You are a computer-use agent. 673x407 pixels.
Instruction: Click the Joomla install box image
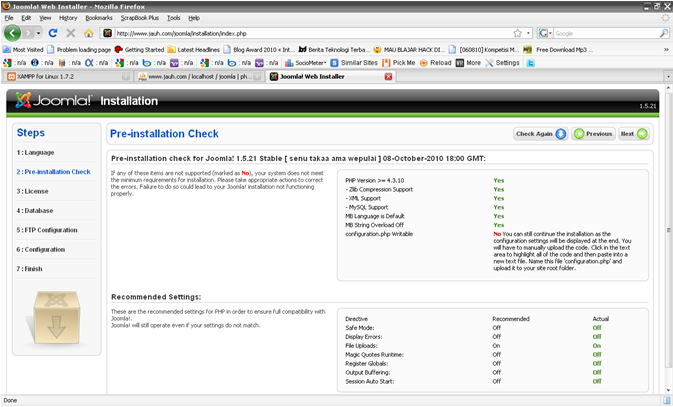(x=57, y=318)
